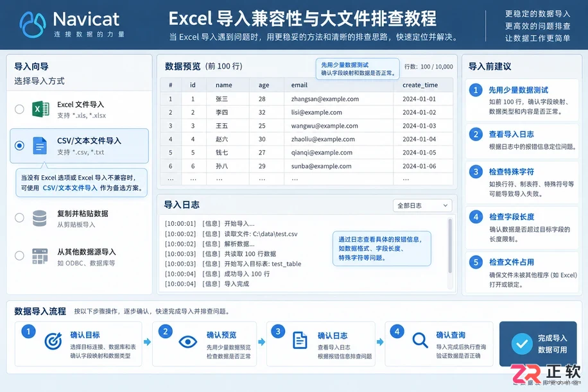Viewport: 588px width, 392px height.
Task: Click the 确认日志 step card title
Action: coord(333,336)
